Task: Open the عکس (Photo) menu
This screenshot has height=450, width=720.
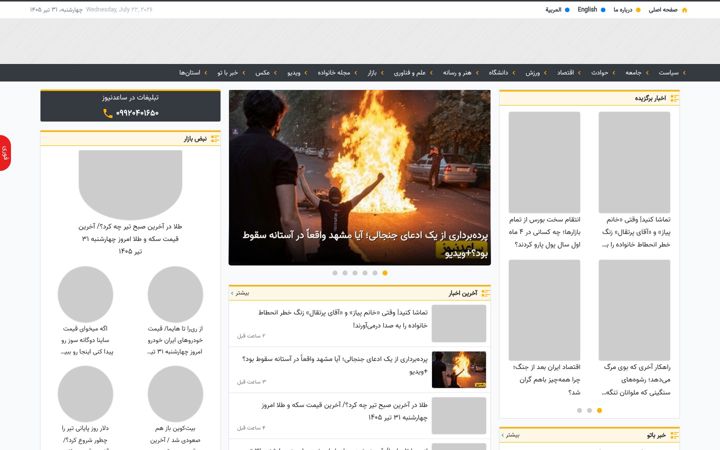Action: 263,73
